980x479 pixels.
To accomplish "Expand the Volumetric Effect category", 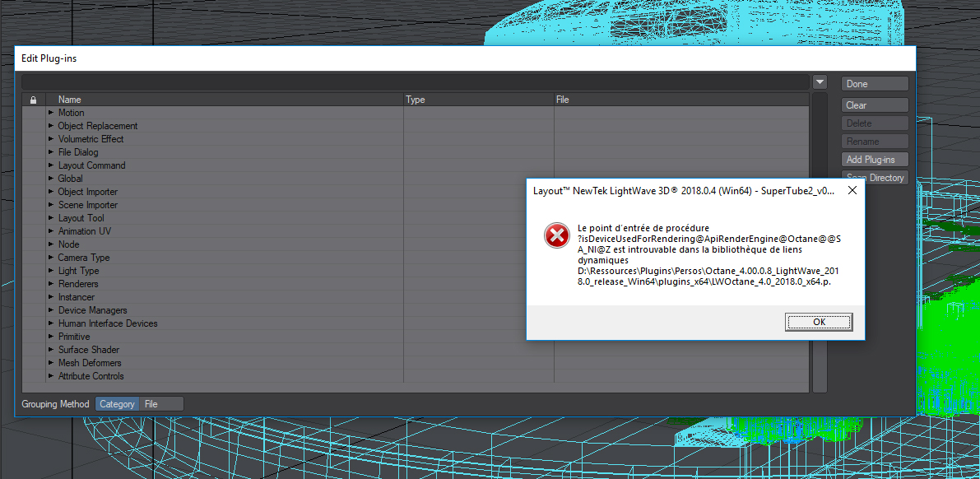I will click(51, 139).
